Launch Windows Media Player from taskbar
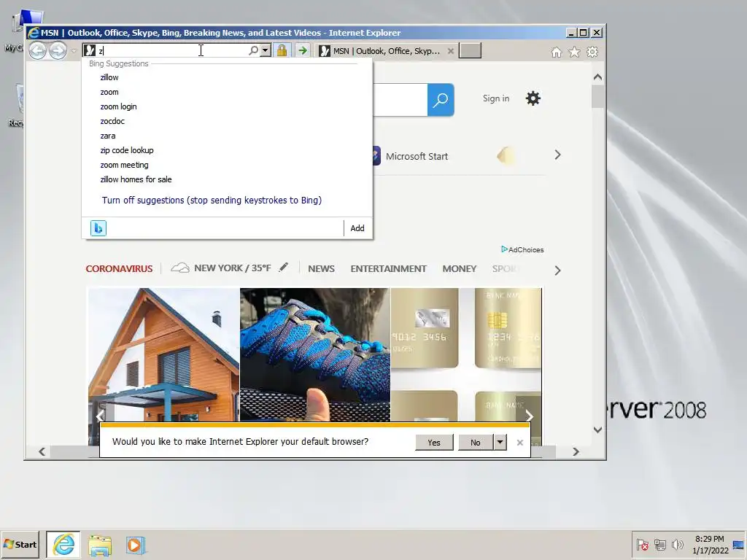The width and height of the screenshot is (747, 560). [135, 545]
